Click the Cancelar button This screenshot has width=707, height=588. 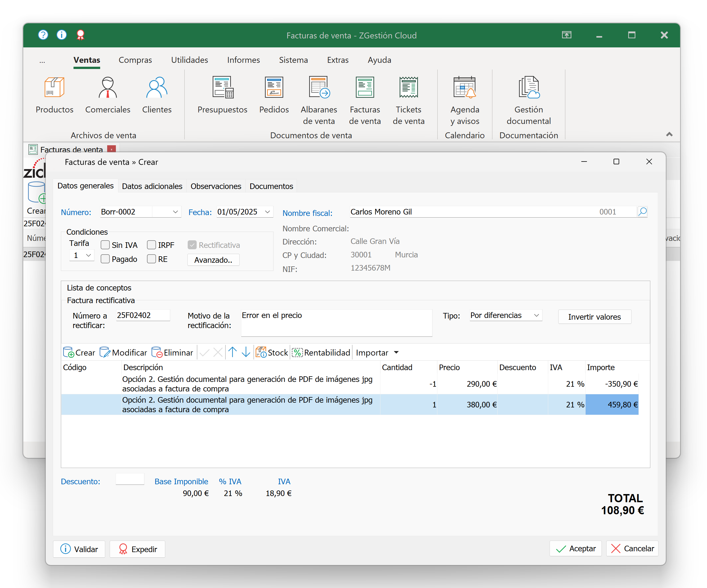(x=632, y=549)
